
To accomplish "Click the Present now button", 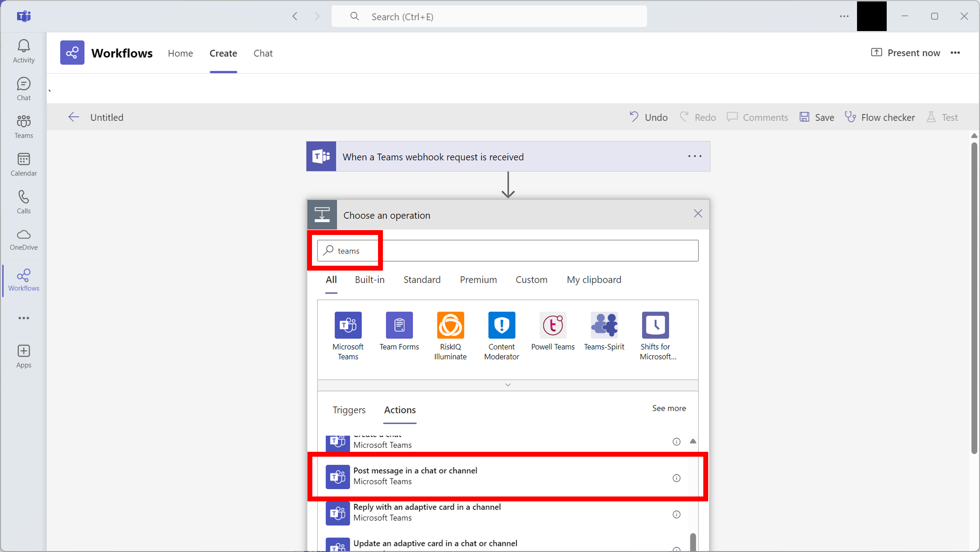I will coord(906,53).
